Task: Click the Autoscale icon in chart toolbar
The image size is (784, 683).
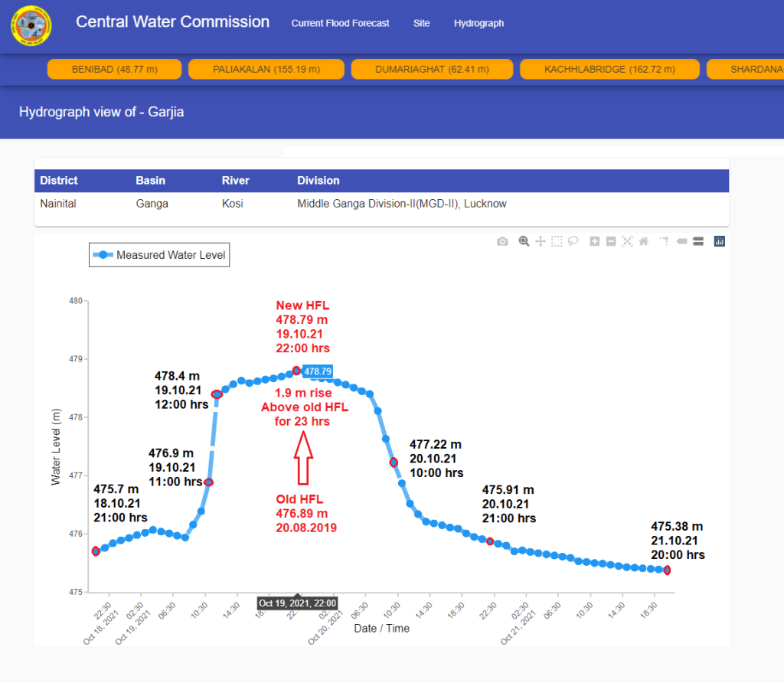Action: coord(627,241)
